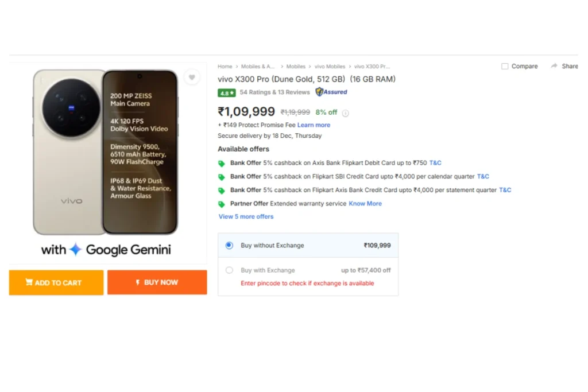Screen dimensions: 588x392
Task: Open Learn more about Protect Promise Fee
Action: (x=314, y=125)
